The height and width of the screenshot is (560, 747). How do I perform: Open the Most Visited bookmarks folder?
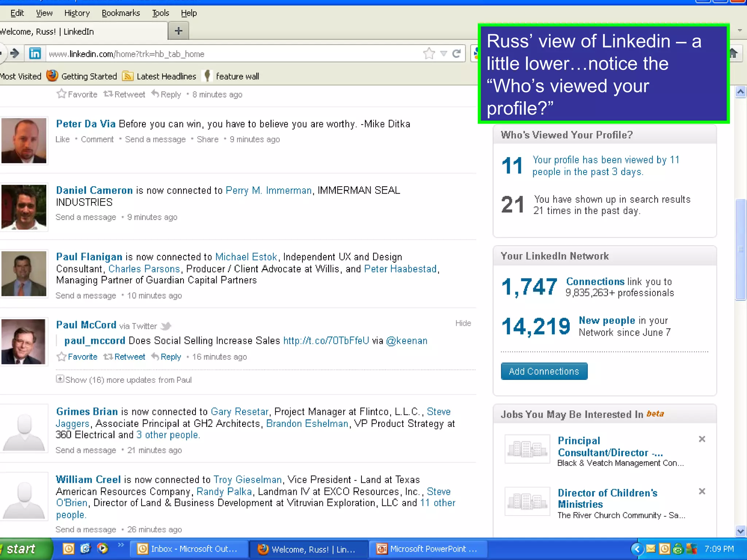(x=20, y=76)
